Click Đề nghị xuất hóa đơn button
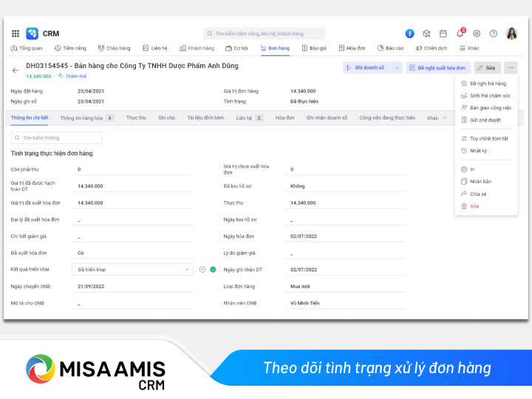Screen dimensions: 532x399 pyautogui.click(x=438, y=68)
